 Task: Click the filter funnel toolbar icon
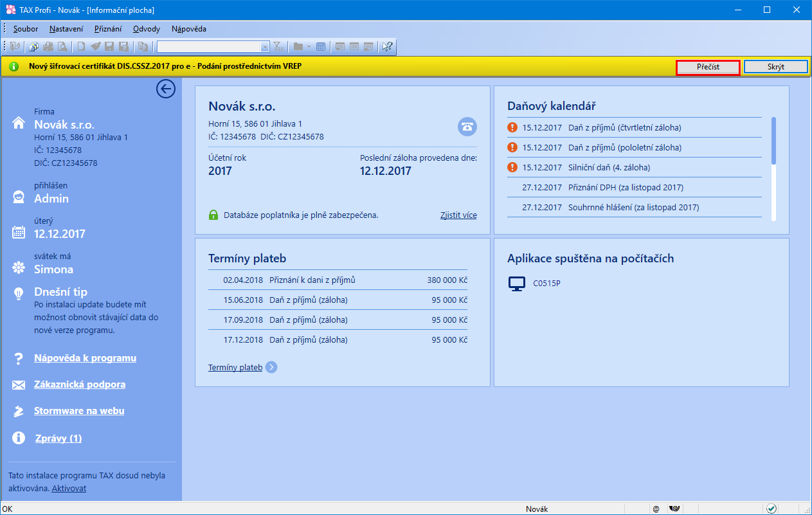pyautogui.click(x=278, y=46)
